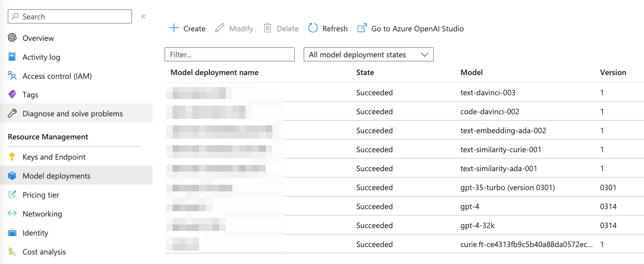The image size is (644, 264).
Task: Click the search magnifier icon
Action: click(x=15, y=16)
